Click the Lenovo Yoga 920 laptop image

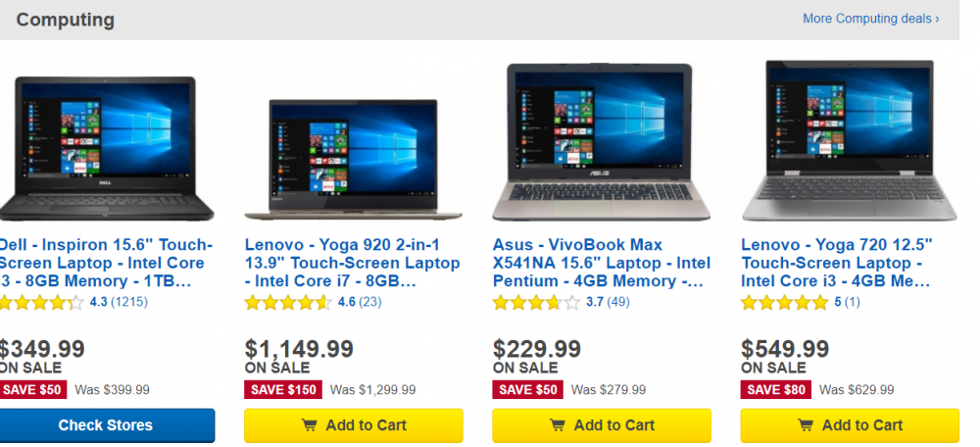[x=353, y=157]
